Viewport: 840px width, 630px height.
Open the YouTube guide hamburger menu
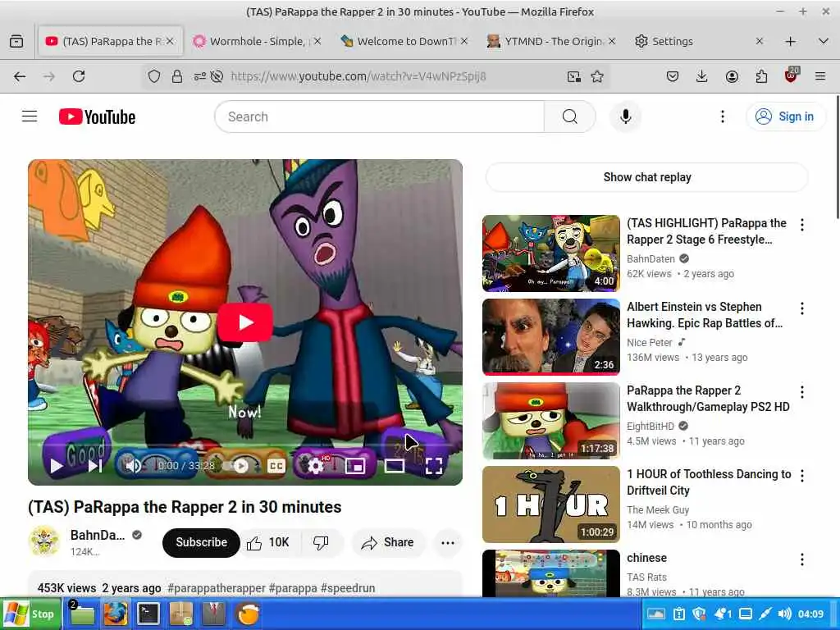(30, 116)
